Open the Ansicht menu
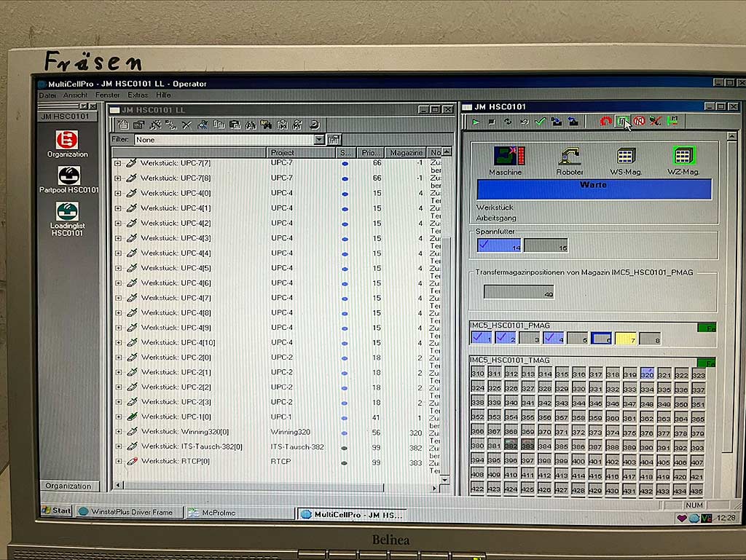Screen dimensions: 746x560 point(75,95)
